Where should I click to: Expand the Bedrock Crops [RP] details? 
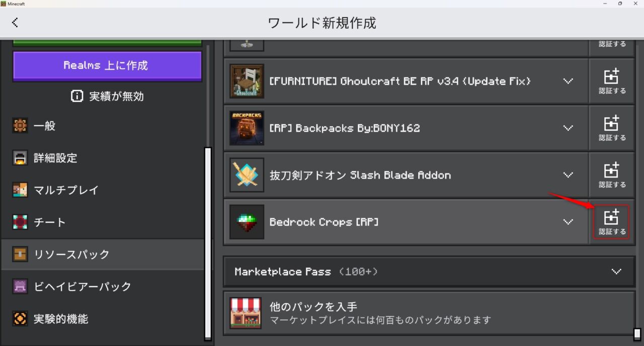point(568,222)
